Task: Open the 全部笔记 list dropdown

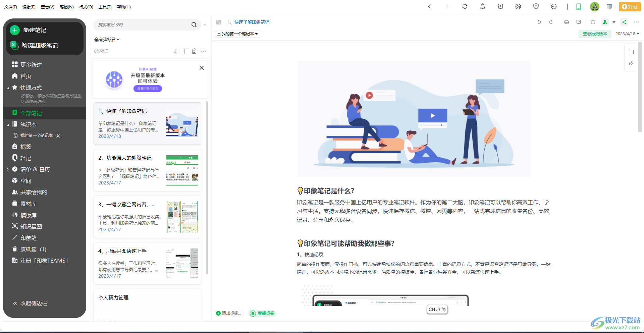Action: click(107, 40)
